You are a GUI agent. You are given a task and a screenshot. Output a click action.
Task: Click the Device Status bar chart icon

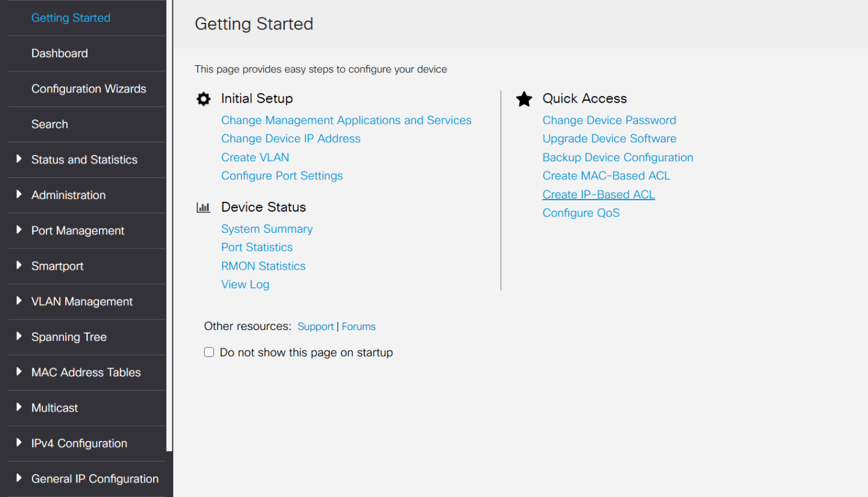pos(203,207)
